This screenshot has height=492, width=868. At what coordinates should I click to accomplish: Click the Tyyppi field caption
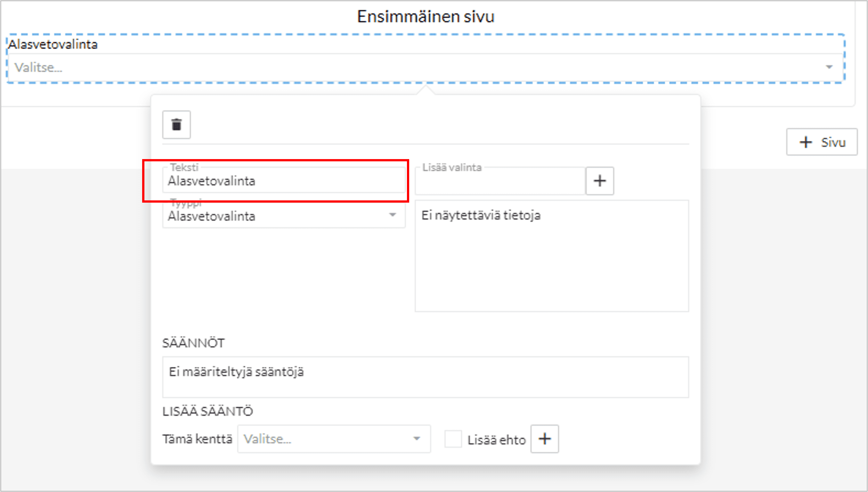point(185,203)
